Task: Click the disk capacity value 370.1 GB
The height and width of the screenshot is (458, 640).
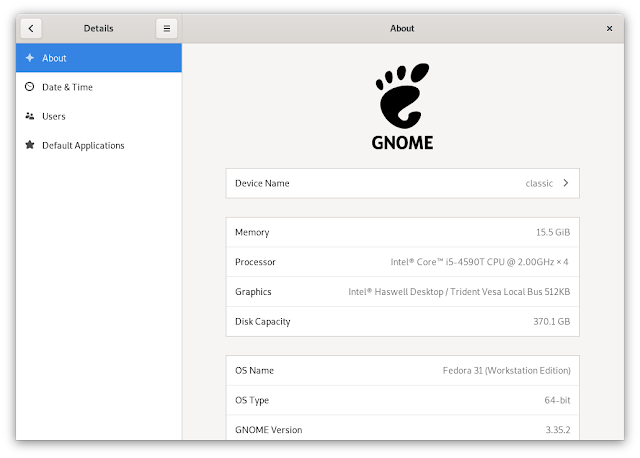Action: click(552, 322)
